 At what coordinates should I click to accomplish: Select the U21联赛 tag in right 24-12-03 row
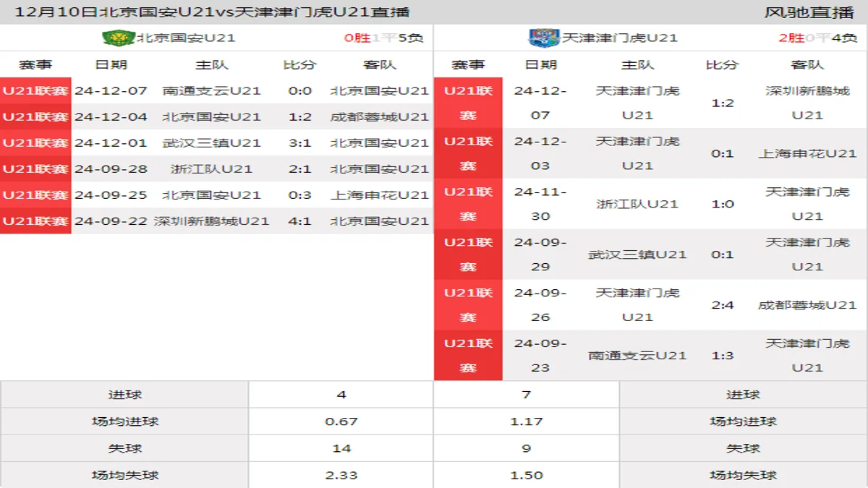[x=468, y=153]
